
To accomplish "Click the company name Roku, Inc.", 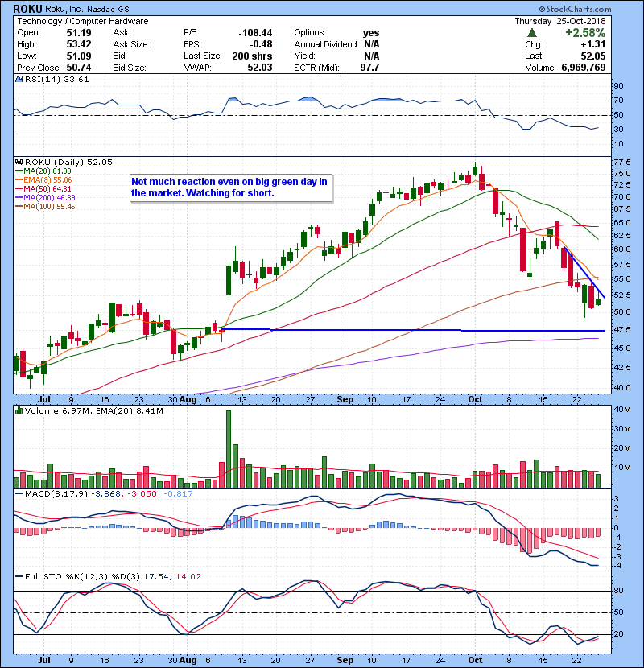I will [x=63, y=10].
